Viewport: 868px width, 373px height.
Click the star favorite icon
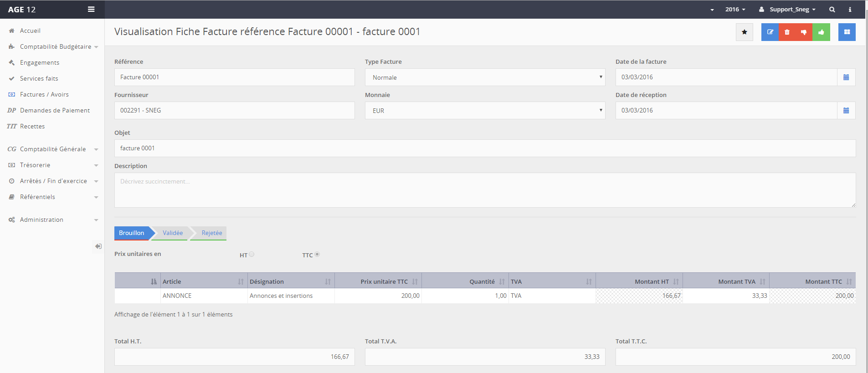click(744, 32)
